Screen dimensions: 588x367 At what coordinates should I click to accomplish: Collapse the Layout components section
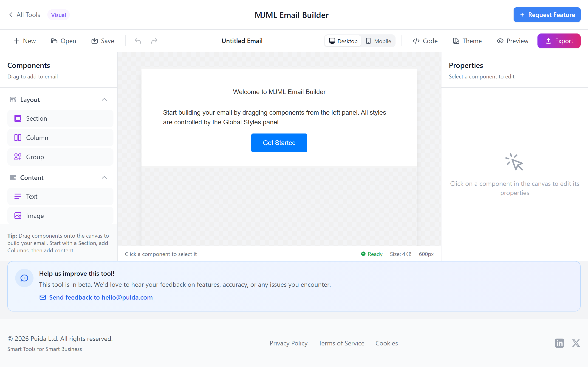104,100
